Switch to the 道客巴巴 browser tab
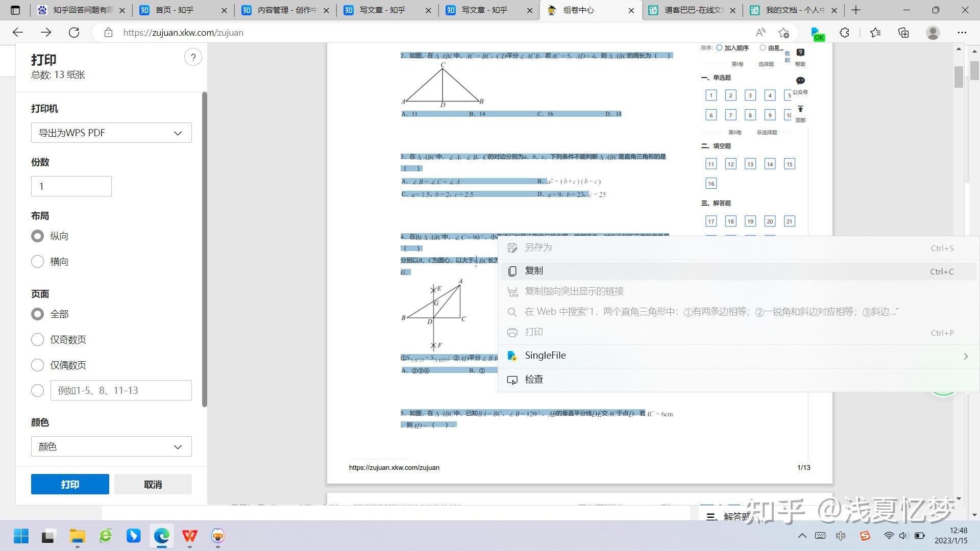Image resolution: width=980 pixels, height=551 pixels. tap(692, 10)
